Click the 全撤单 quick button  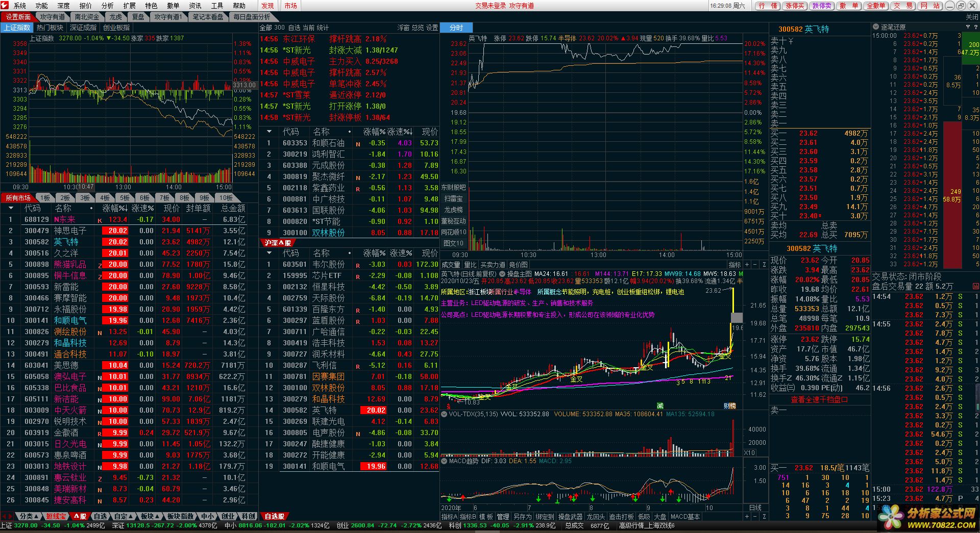(x=876, y=6)
